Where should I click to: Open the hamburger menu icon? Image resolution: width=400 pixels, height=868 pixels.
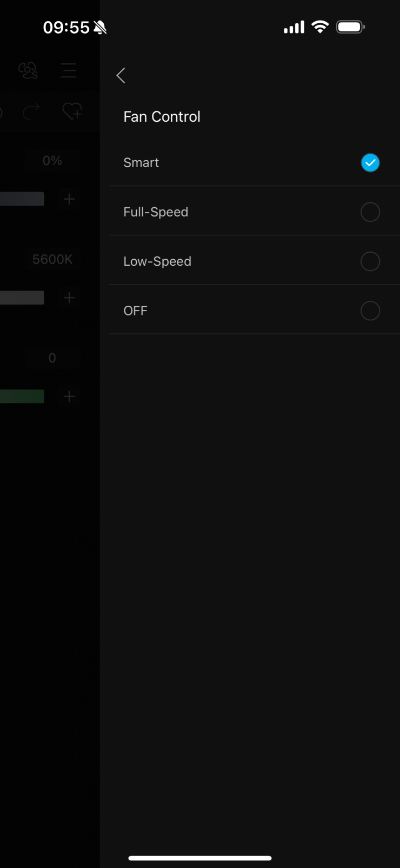69,70
